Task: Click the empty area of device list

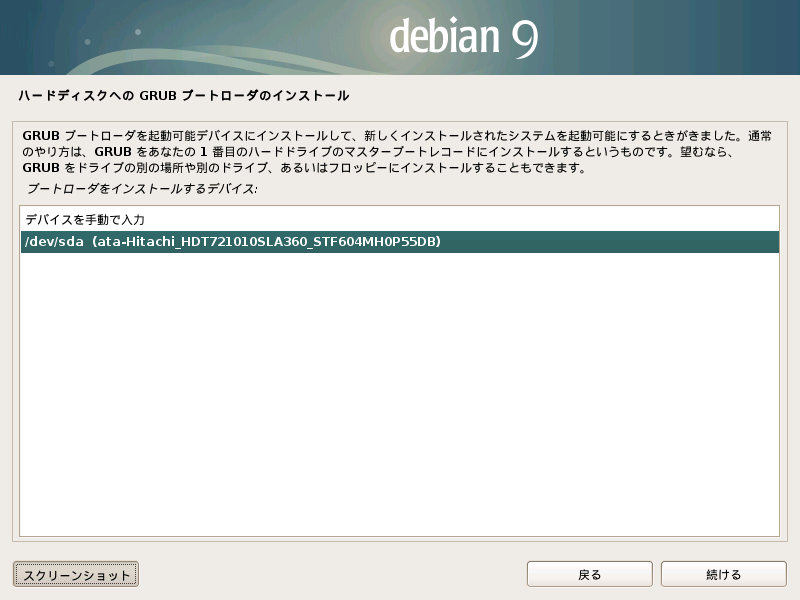Action: tap(400, 400)
